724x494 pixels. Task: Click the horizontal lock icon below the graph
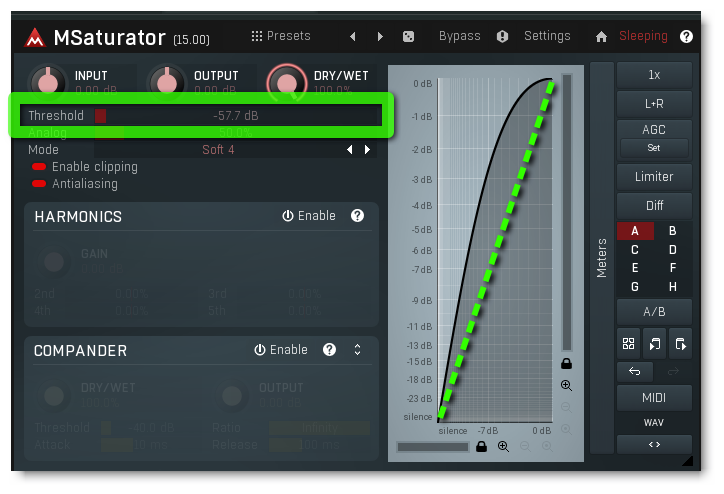[x=482, y=446]
